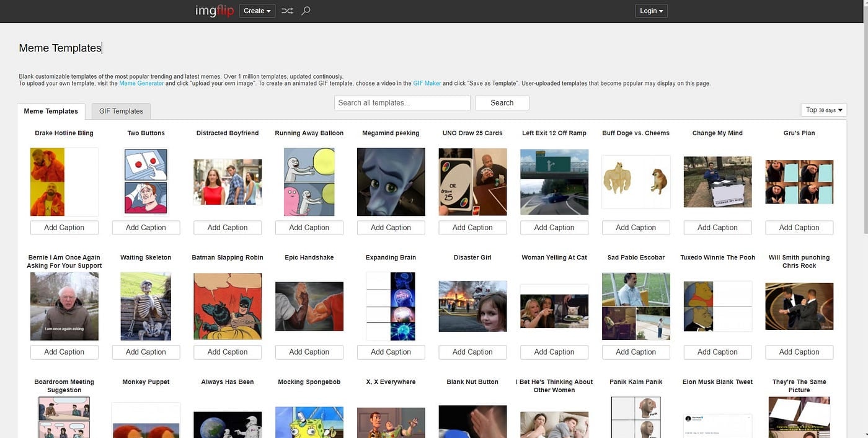Open the Distracted Boyfriend thumbnail

click(x=228, y=182)
